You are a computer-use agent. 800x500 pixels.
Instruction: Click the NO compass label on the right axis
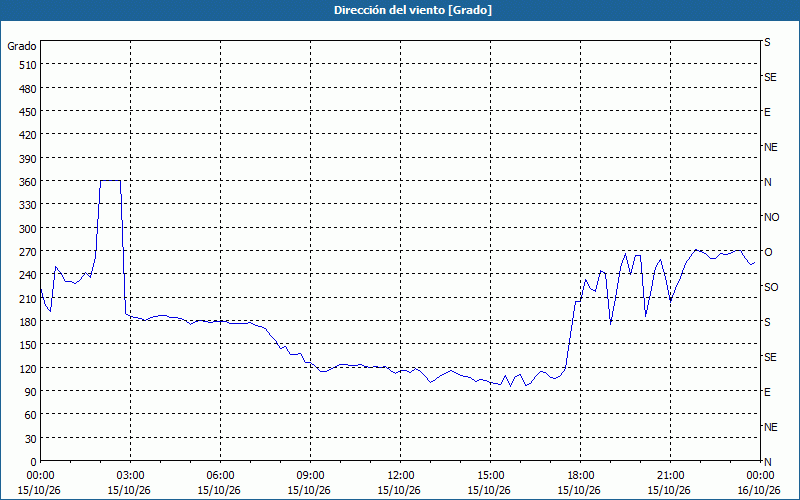(771, 217)
